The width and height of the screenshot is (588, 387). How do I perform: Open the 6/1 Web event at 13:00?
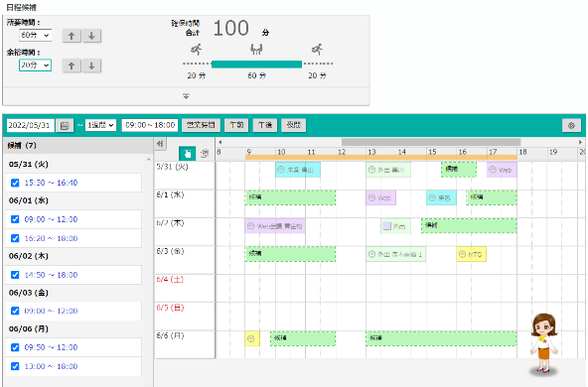pyautogui.click(x=381, y=197)
